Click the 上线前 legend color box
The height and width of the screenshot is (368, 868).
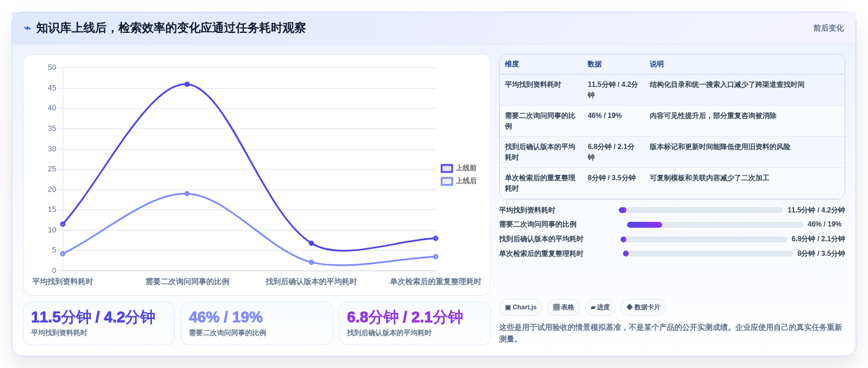click(447, 168)
